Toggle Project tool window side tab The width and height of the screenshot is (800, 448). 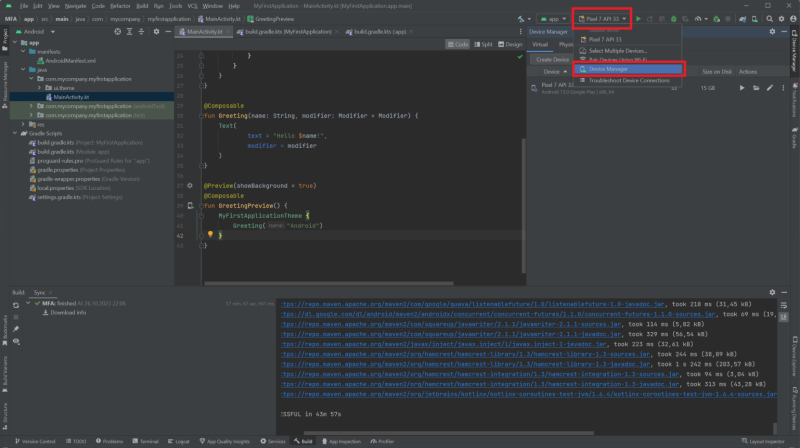coord(5,40)
